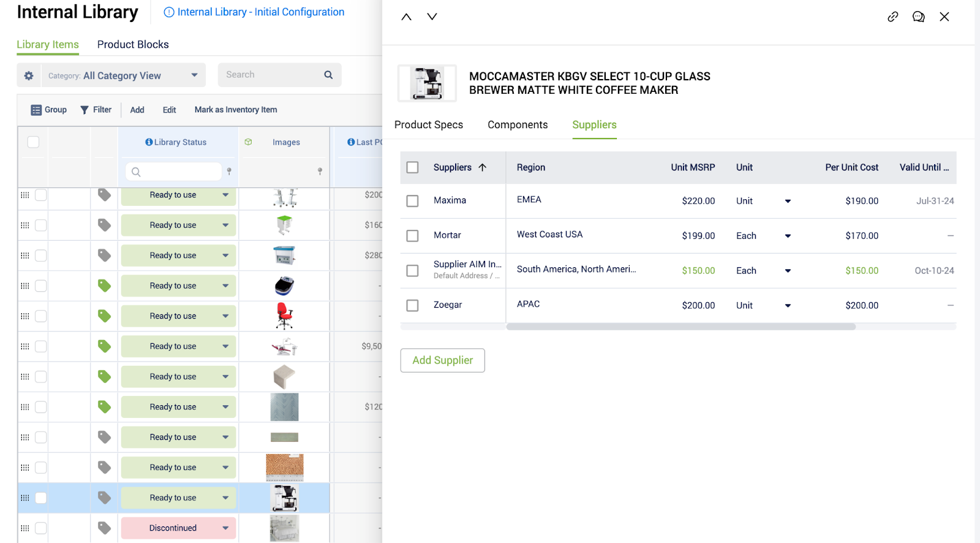
Task: Click the info icon in page title link
Action: click(169, 12)
